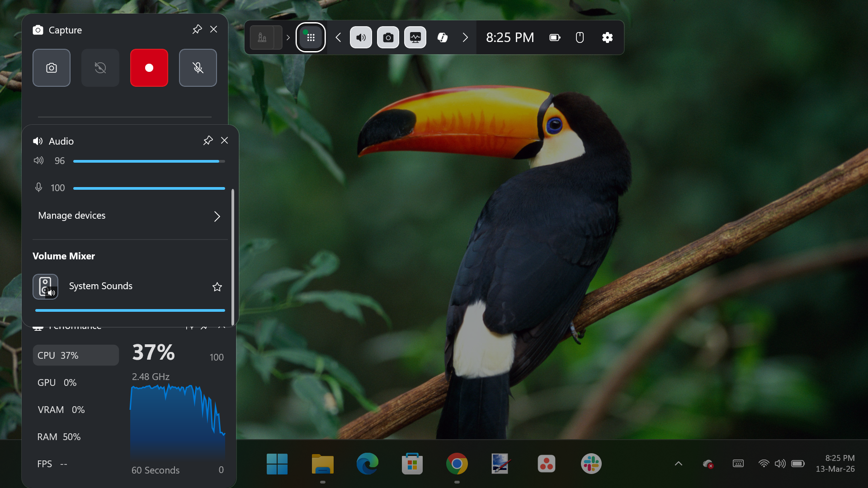This screenshot has width=868, height=488.
Task: Open Slack from the taskbar
Action: point(591,464)
